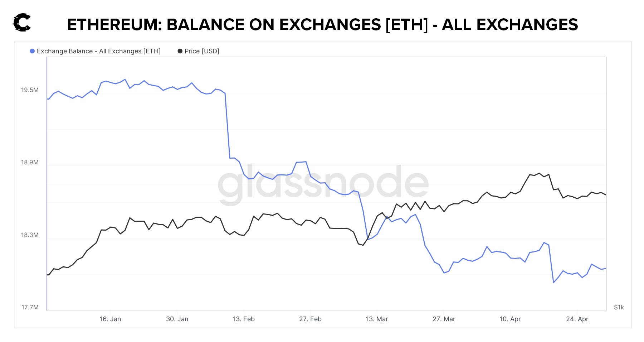Click the 18.3M y-axis label
The image size is (644, 342).
[30, 235]
